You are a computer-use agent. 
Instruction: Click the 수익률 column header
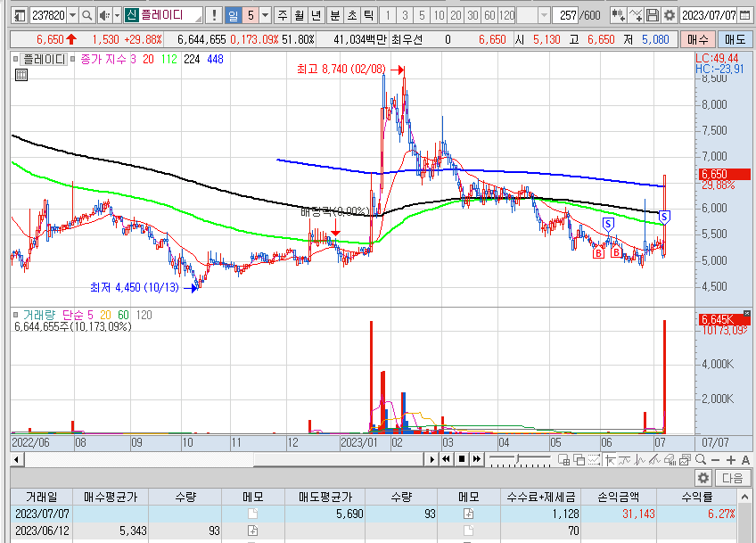click(x=696, y=497)
